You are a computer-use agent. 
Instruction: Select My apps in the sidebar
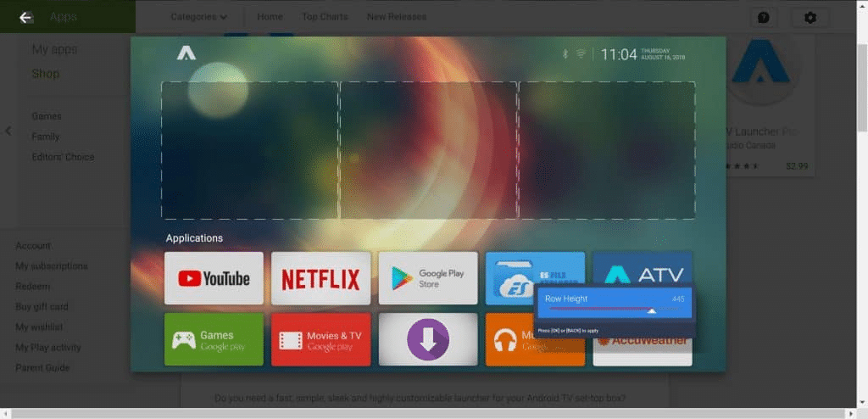click(x=54, y=49)
